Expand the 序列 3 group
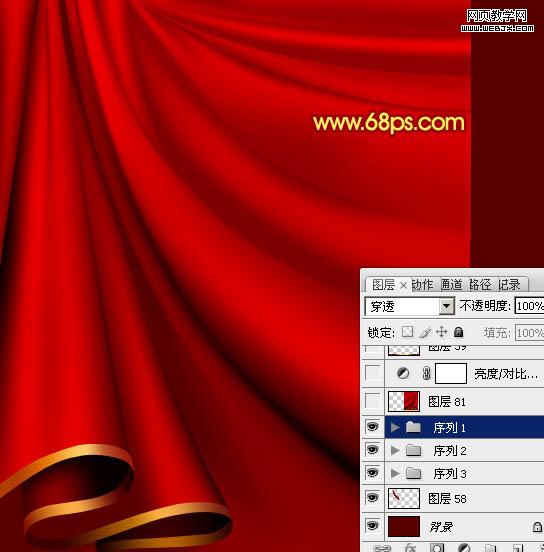Image resolution: width=544 pixels, height=552 pixels. coord(395,473)
